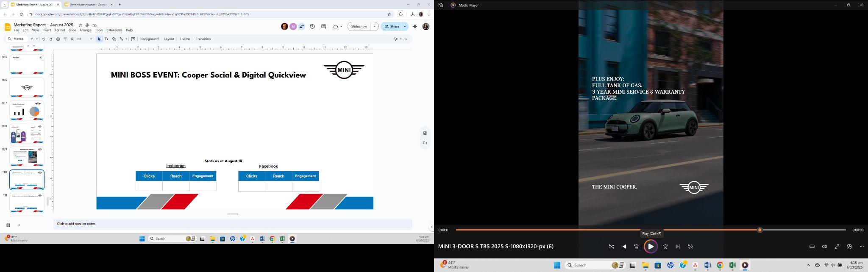Skip forward thirty seconds in Media Player
The image size is (868, 272).
coord(665,247)
